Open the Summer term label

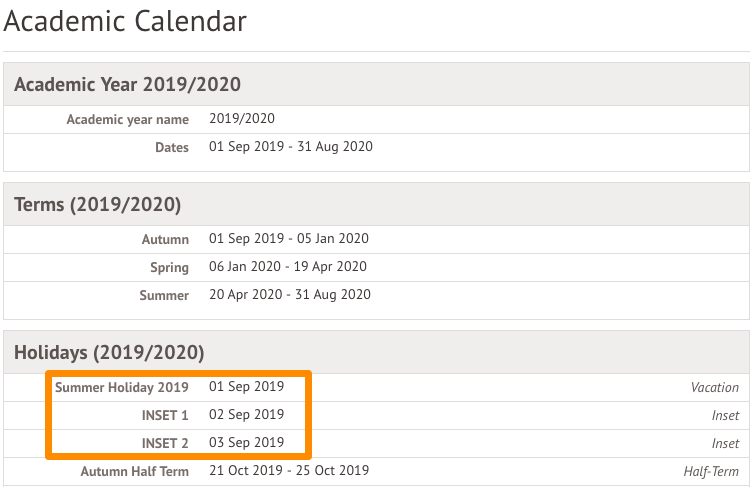[164, 295]
